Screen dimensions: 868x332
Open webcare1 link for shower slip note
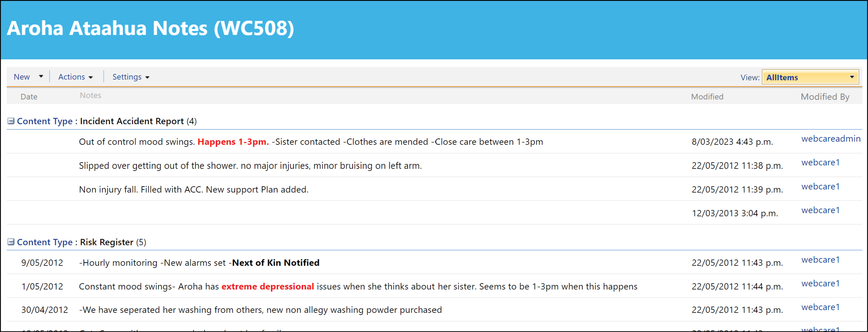tap(820, 162)
